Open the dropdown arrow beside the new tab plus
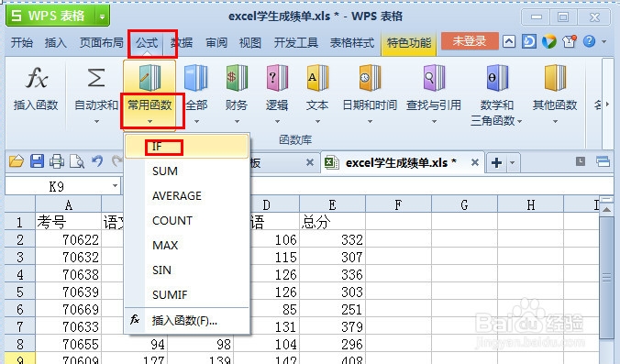 coord(513,162)
